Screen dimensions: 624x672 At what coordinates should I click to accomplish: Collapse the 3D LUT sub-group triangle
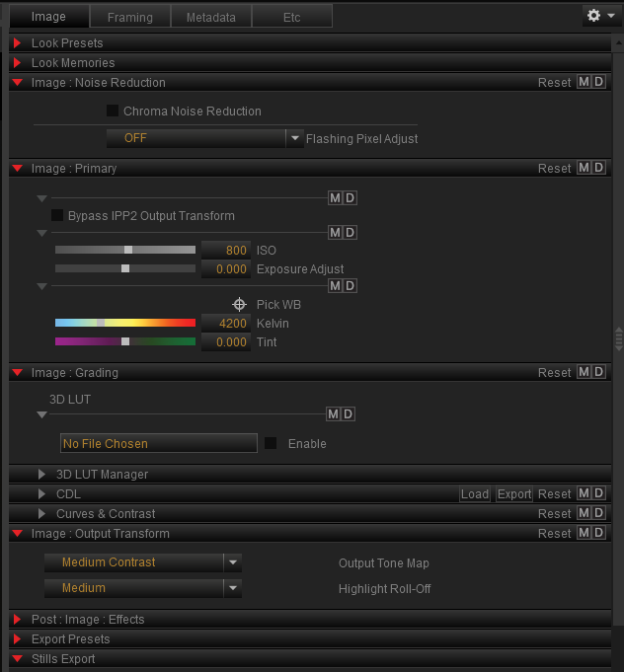(41, 414)
